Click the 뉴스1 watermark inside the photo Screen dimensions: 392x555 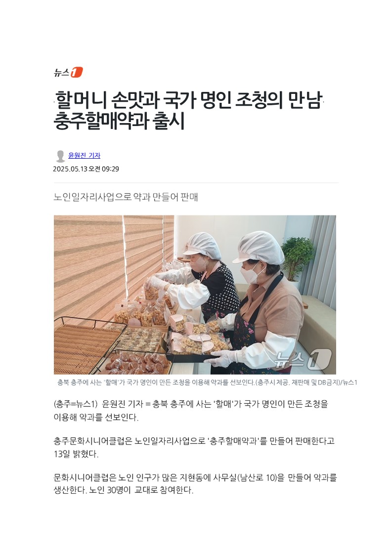[x=303, y=359]
